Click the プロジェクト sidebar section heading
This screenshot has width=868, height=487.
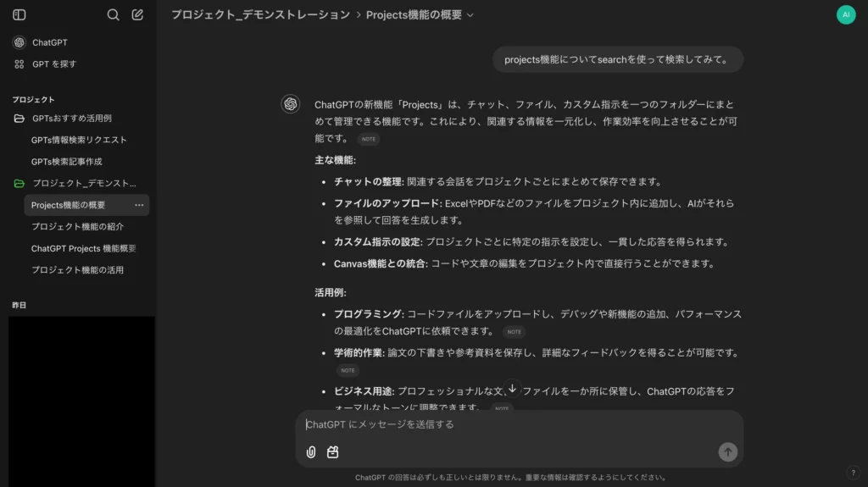[x=33, y=100]
